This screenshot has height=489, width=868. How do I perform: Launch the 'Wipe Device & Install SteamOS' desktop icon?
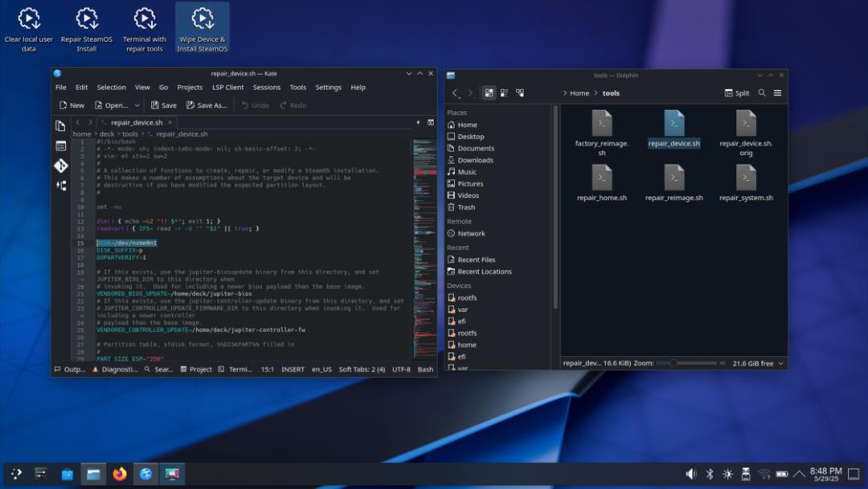click(x=203, y=27)
